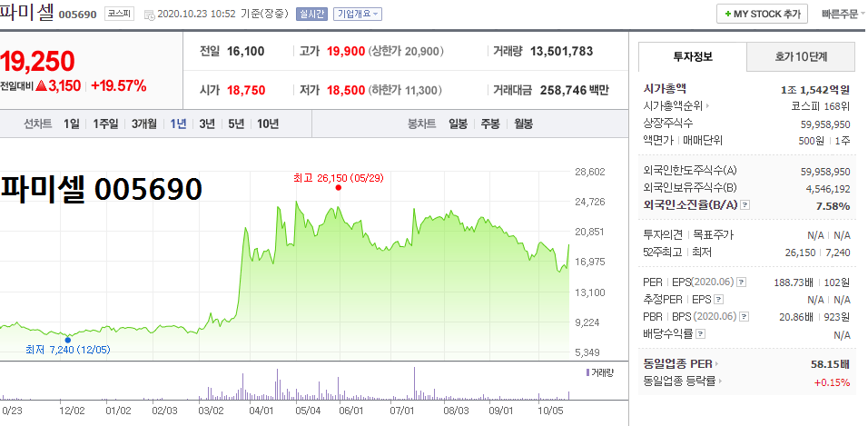Click the 저가 18,500 value
868x426 pixels.
coord(346,90)
